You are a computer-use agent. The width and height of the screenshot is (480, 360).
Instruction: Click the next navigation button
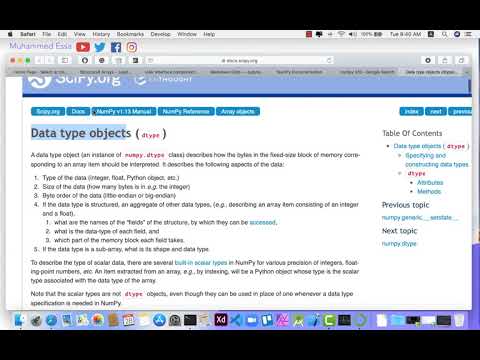click(436, 111)
